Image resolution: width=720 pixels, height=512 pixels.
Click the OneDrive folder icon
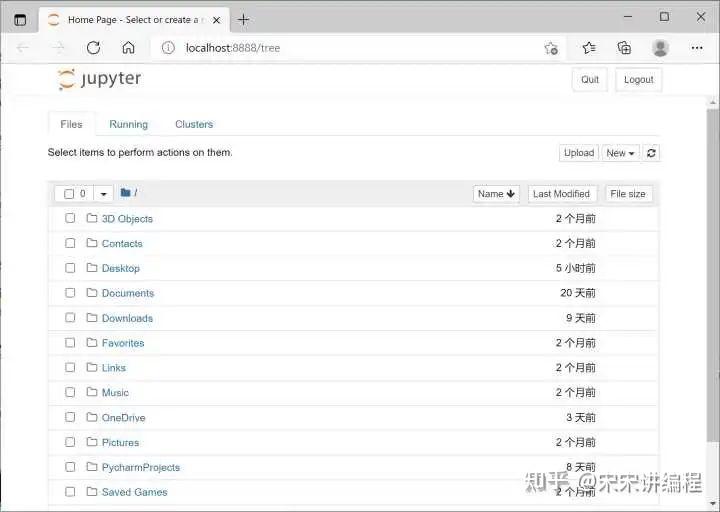pyautogui.click(x=92, y=417)
